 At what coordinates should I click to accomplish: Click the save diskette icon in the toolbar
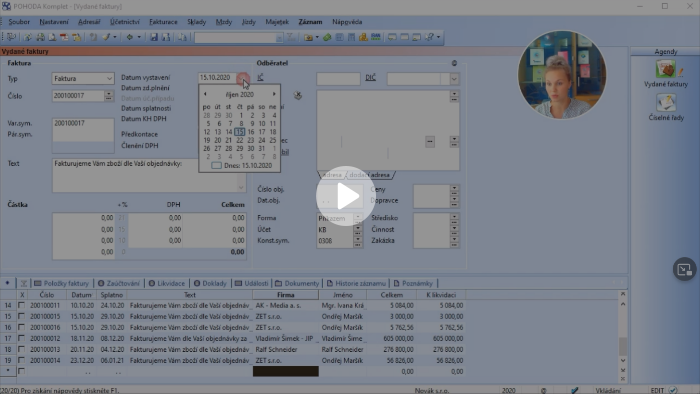[154, 37]
